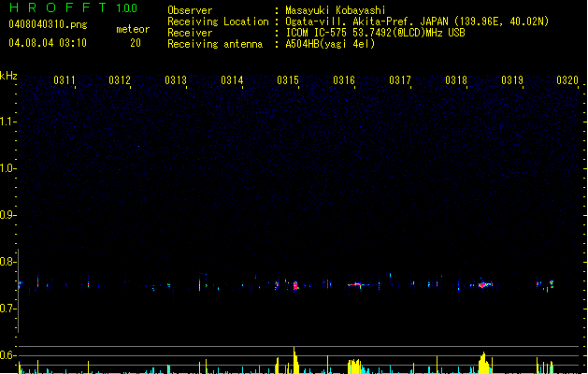The image size is (588, 374).
Task: Click the 0.8 kHz axis label
Action: coord(7,262)
